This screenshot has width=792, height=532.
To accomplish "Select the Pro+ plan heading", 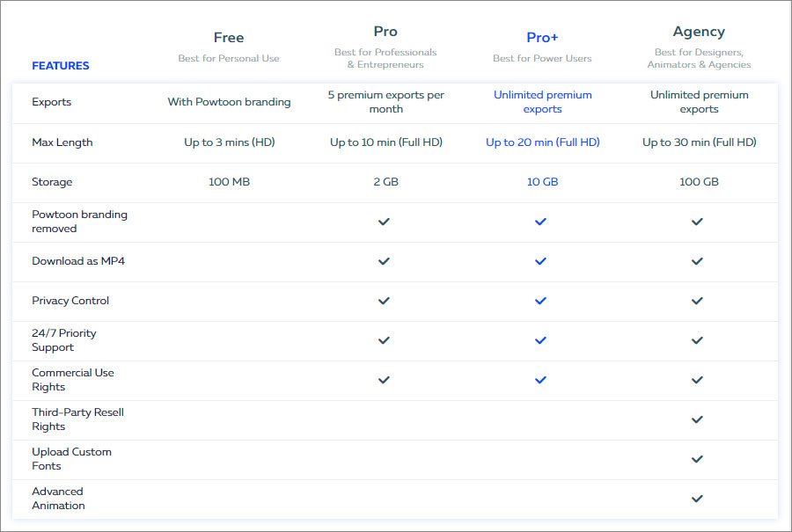I will [x=542, y=37].
